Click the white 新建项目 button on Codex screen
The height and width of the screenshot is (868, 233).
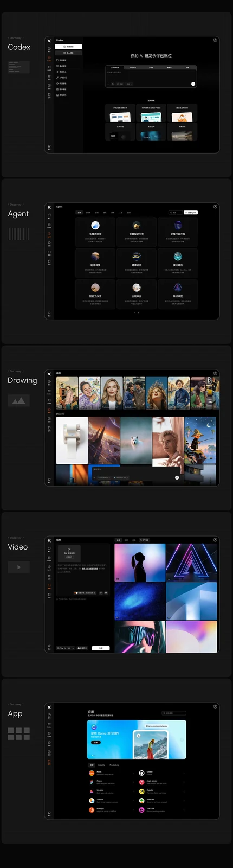68,47
